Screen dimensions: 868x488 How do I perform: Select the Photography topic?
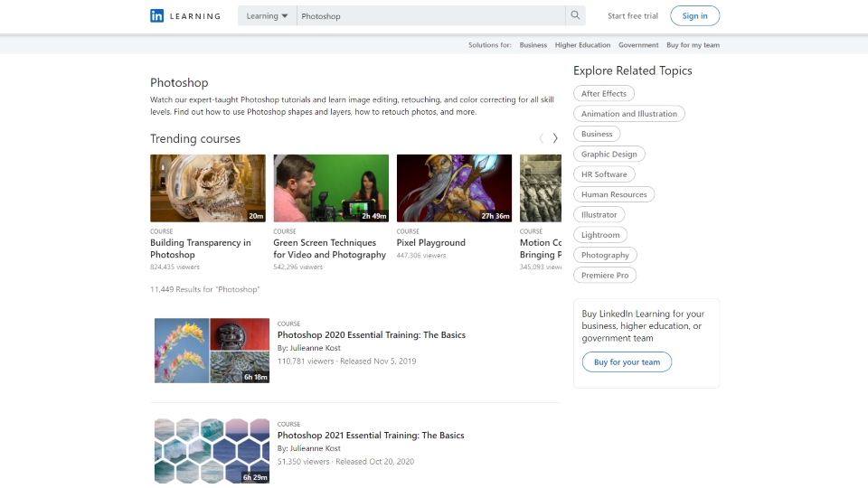point(605,255)
